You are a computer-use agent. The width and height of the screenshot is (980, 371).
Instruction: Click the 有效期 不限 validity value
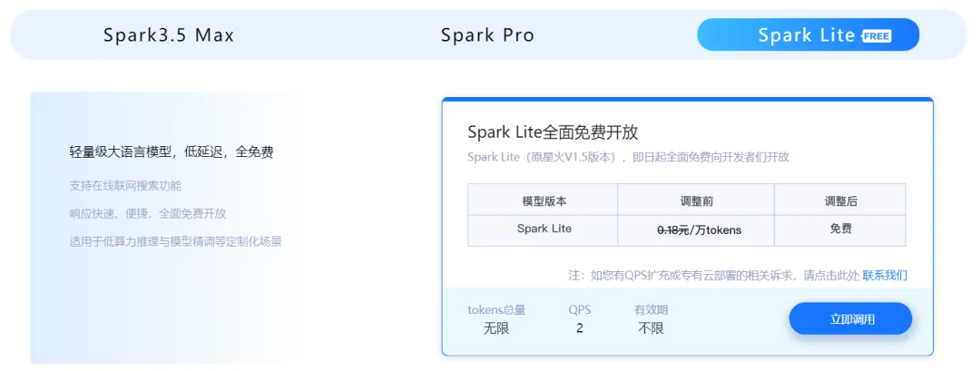point(651,328)
